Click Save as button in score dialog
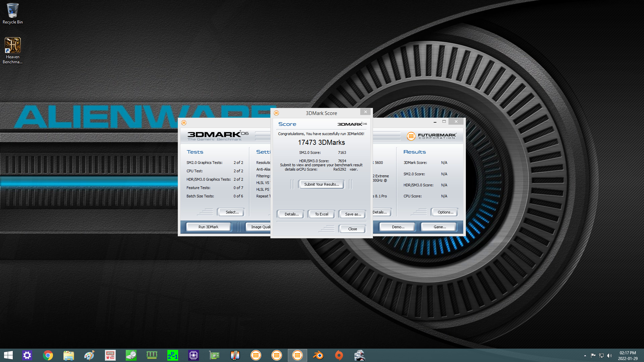 (353, 214)
